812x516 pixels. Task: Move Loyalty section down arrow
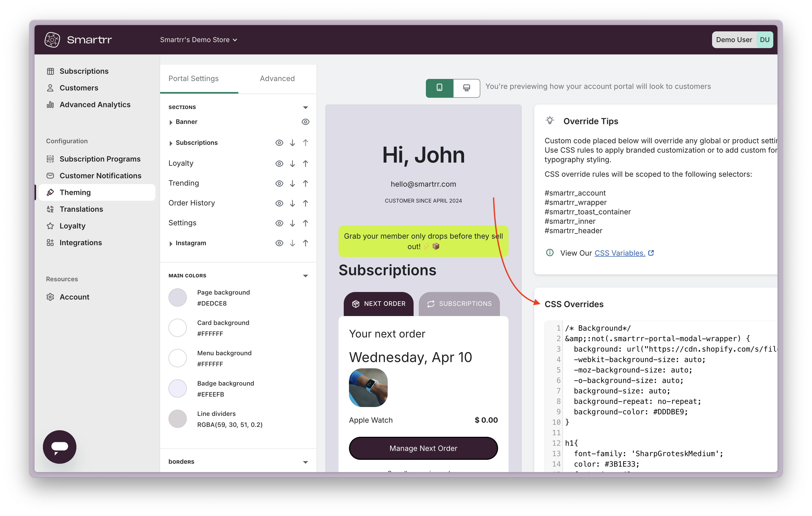tap(292, 163)
